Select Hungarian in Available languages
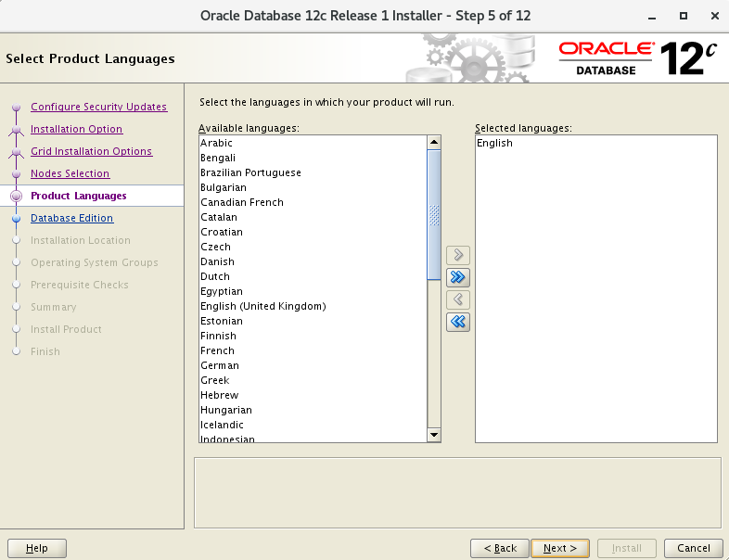Screen dimensions: 729x560 (x=313, y=411)
